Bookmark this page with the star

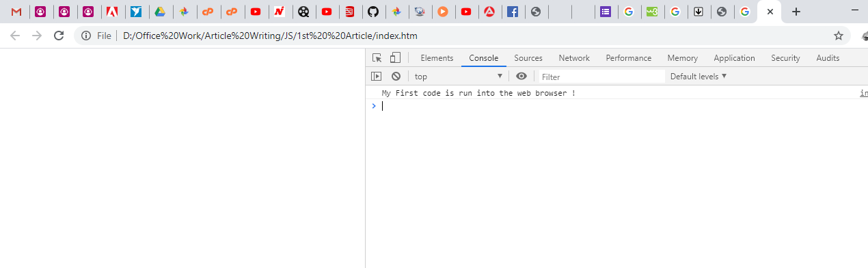pos(839,36)
